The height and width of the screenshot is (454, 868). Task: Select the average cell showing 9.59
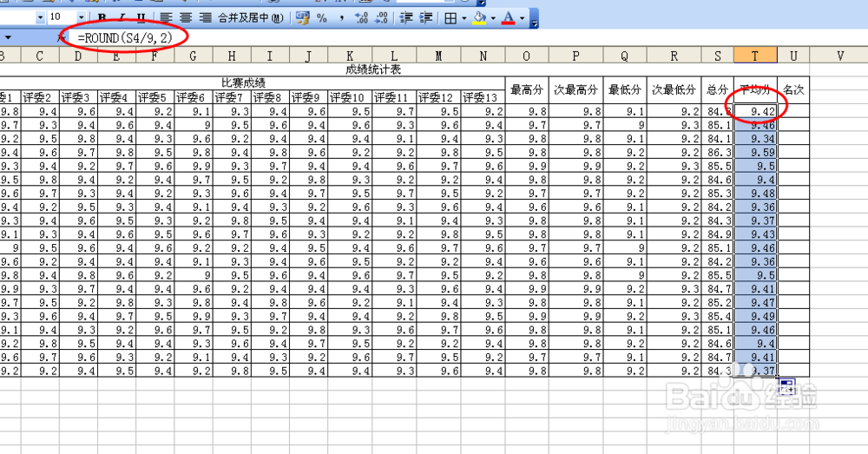[755, 152]
